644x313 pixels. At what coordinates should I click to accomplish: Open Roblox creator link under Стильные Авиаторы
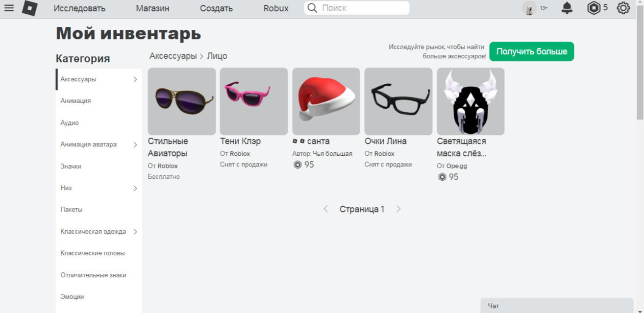pos(168,166)
